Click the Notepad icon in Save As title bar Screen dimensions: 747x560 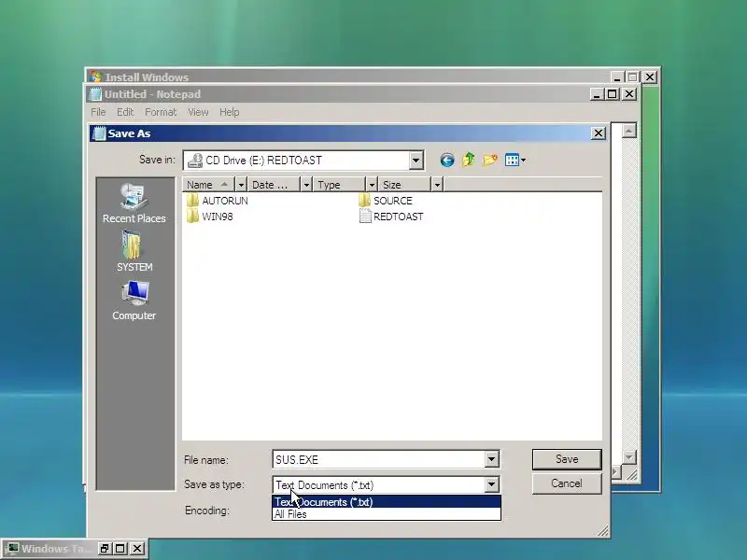99,133
